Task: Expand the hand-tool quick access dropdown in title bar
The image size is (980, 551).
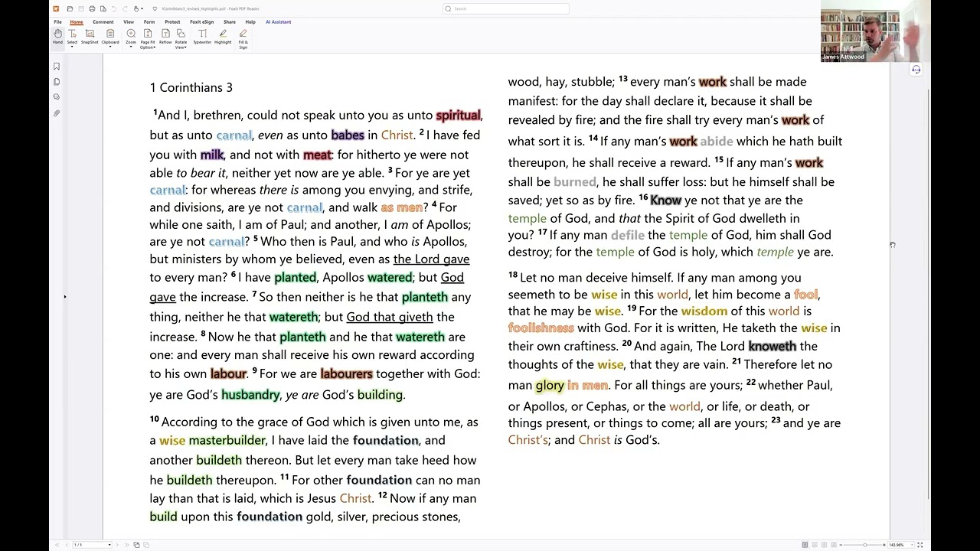Action: 142,8
